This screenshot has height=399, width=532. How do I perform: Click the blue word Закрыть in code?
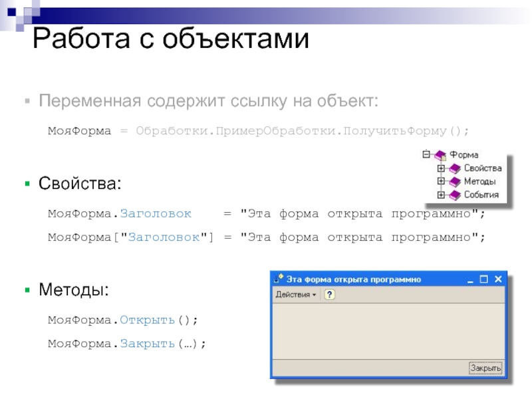coord(147,344)
